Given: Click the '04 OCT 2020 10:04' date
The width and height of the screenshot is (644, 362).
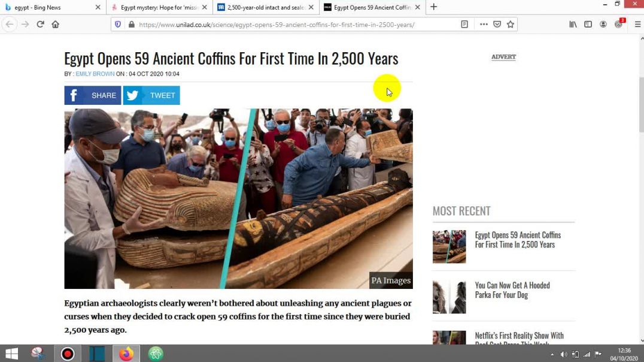Looking at the screenshot, I should point(154,74).
